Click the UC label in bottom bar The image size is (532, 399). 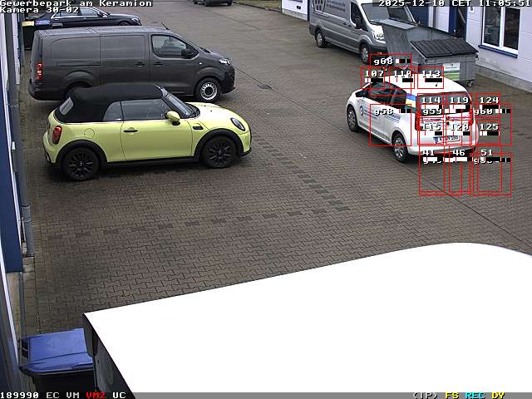click(119, 395)
